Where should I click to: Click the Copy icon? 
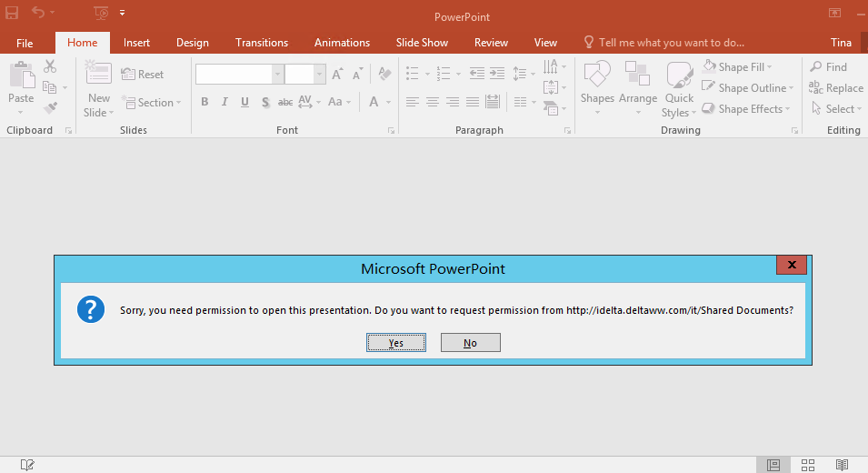tap(50, 87)
